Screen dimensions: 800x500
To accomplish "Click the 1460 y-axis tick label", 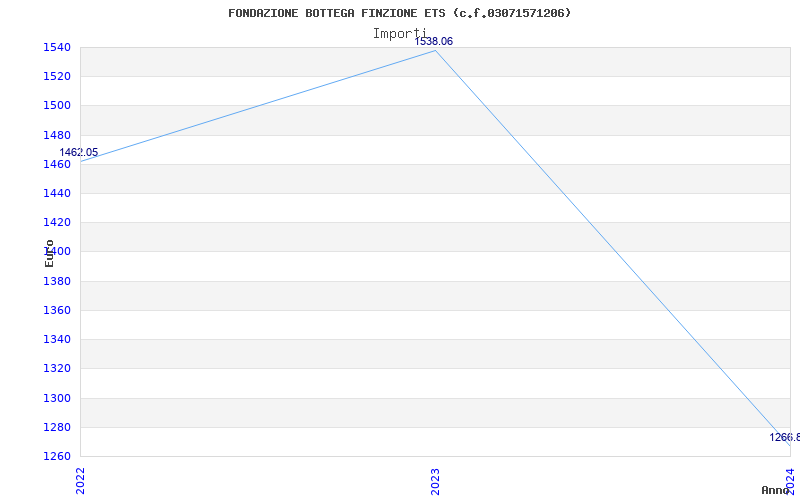I will point(56,164).
